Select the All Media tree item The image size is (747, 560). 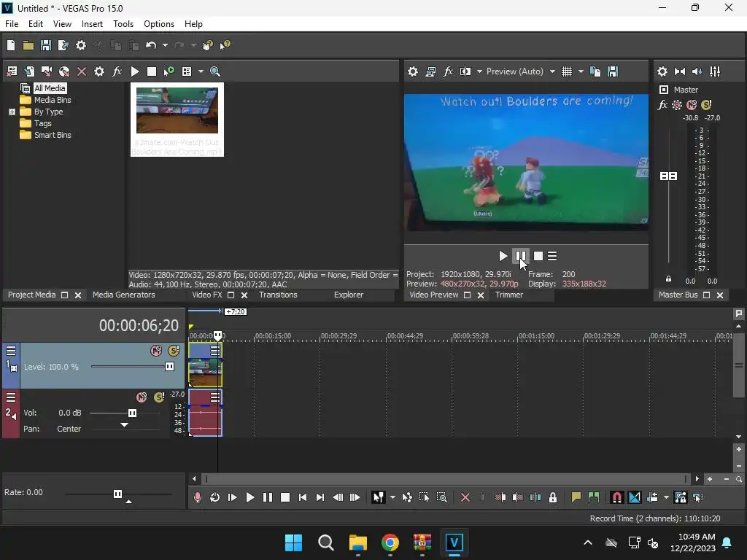50,88
